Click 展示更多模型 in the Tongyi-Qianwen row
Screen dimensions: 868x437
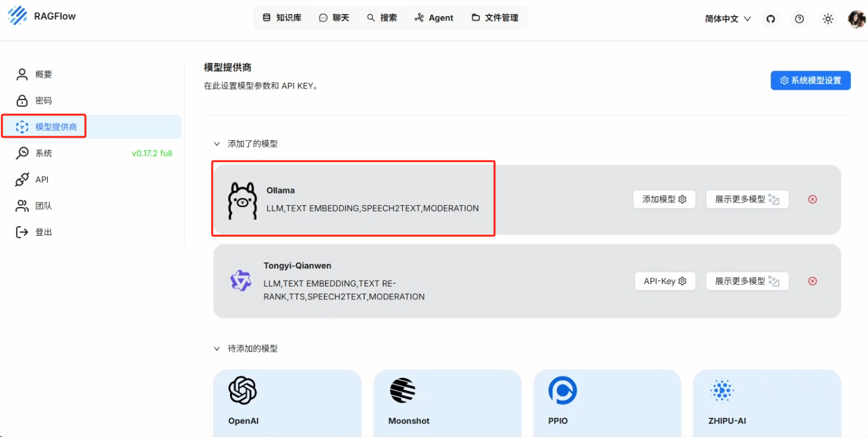(747, 281)
